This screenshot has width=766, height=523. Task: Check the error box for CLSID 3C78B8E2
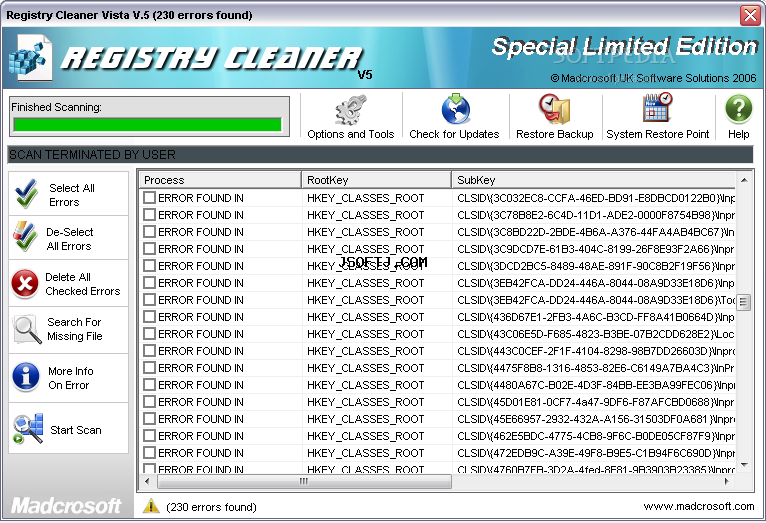tap(149, 214)
